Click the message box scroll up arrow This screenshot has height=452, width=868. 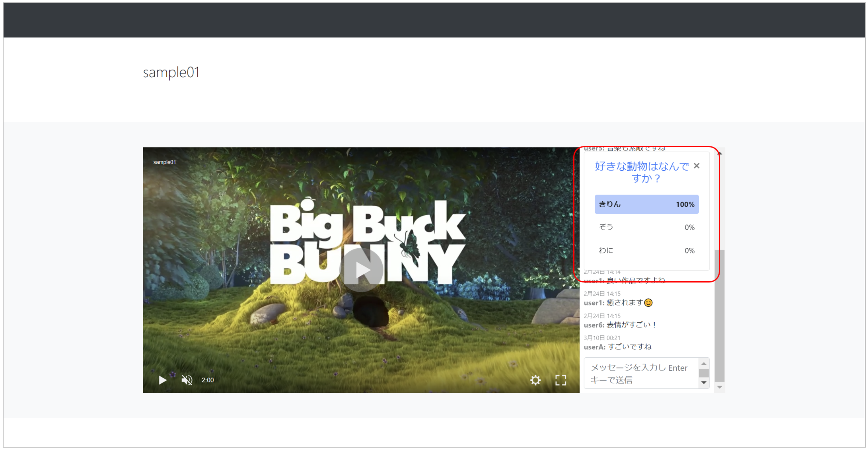click(x=704, y=364)
